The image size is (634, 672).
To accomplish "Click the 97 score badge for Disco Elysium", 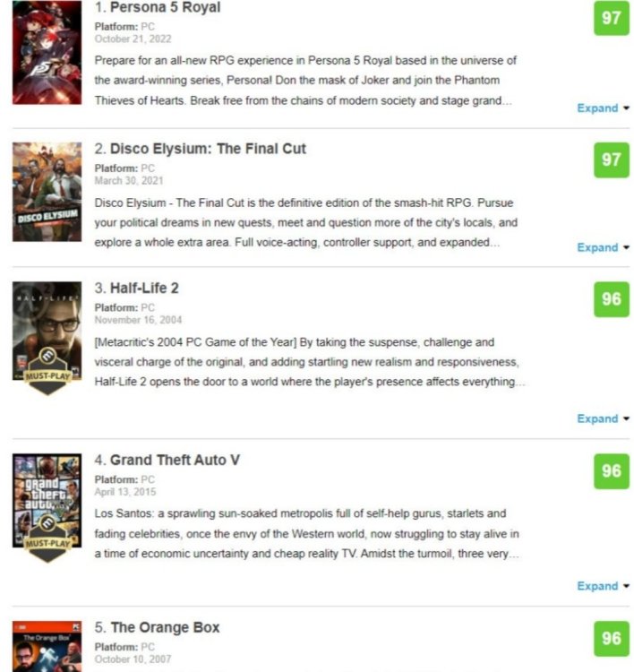I will click(612, 159).
